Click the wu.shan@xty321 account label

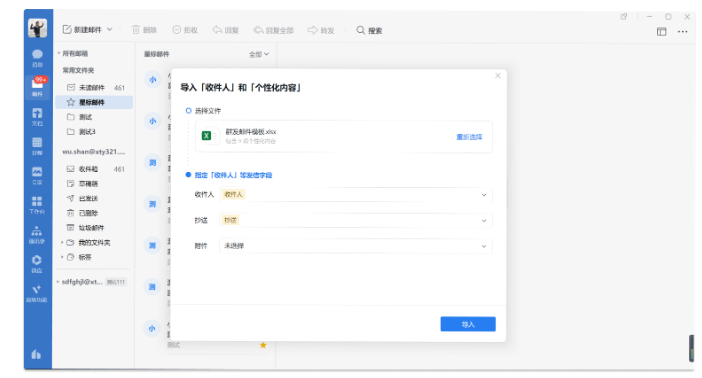(94, 151)
